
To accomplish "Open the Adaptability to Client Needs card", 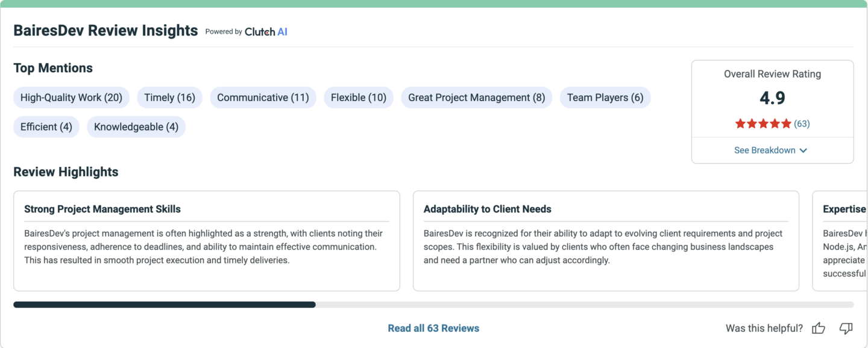I will [606, 241].
